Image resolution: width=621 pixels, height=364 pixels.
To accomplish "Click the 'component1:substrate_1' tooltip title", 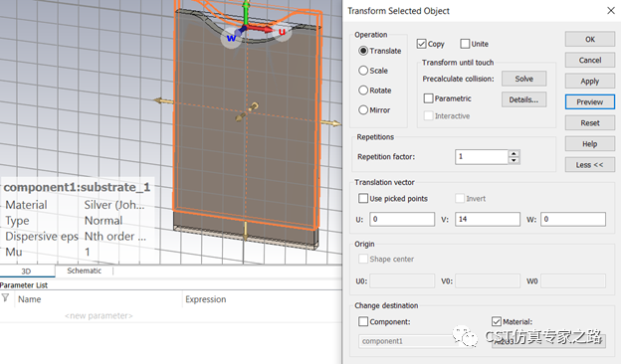I will coord(77,187).
